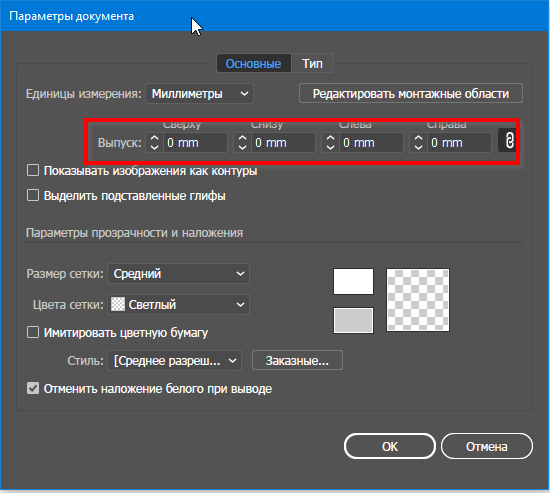Click the Заказные... button
The height and width of the screenshot is (493, 550).
click(x=297, y=360)
